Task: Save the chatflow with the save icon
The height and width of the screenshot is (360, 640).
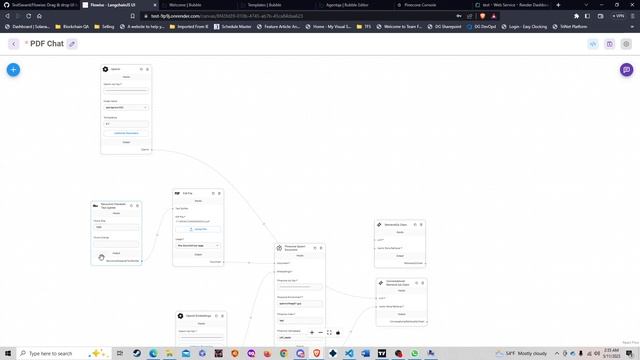Action: (609, 44)
